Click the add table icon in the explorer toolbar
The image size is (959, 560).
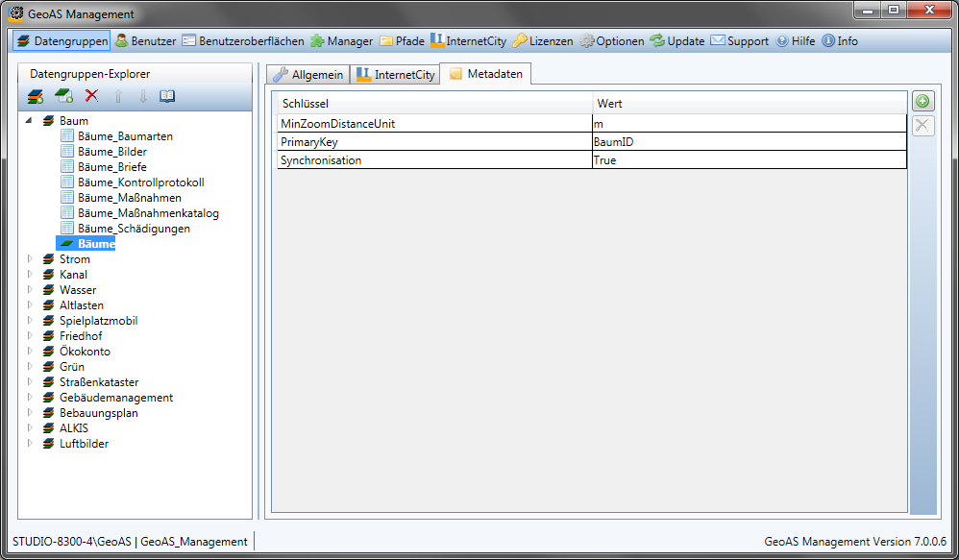point(63,96)
